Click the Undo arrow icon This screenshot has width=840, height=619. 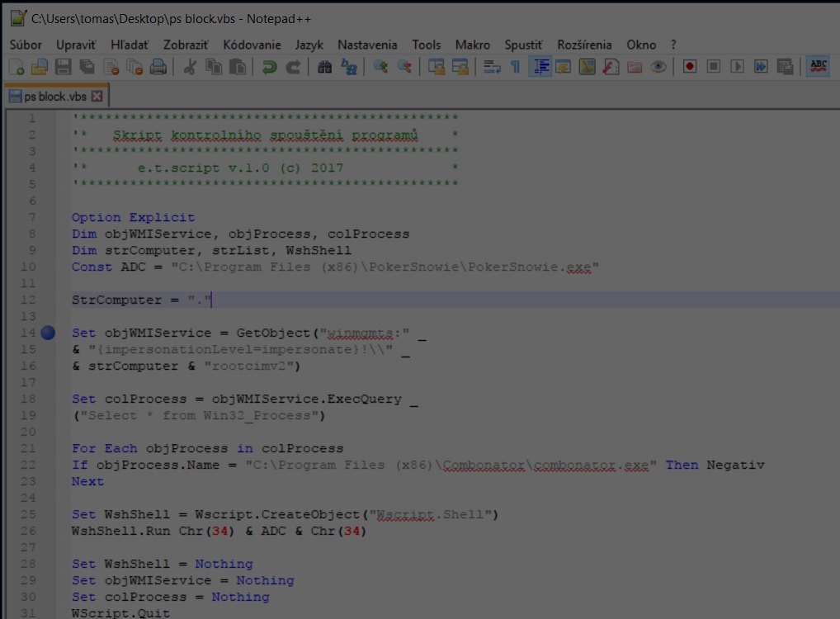pos(269,67)
